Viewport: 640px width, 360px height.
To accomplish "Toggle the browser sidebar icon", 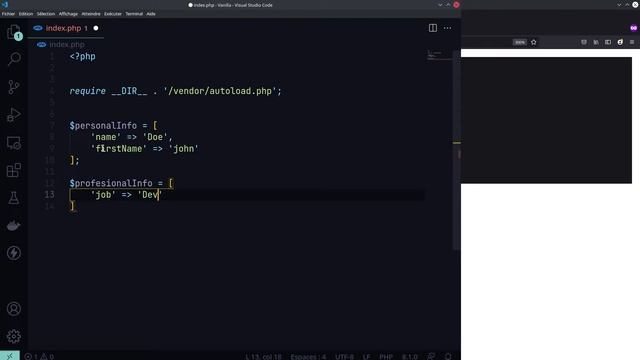I will point(608,42).
